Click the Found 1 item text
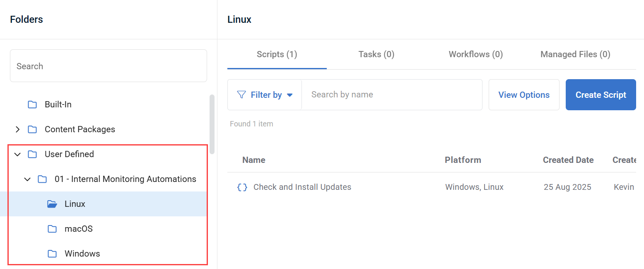 click(x=251, y=124)
